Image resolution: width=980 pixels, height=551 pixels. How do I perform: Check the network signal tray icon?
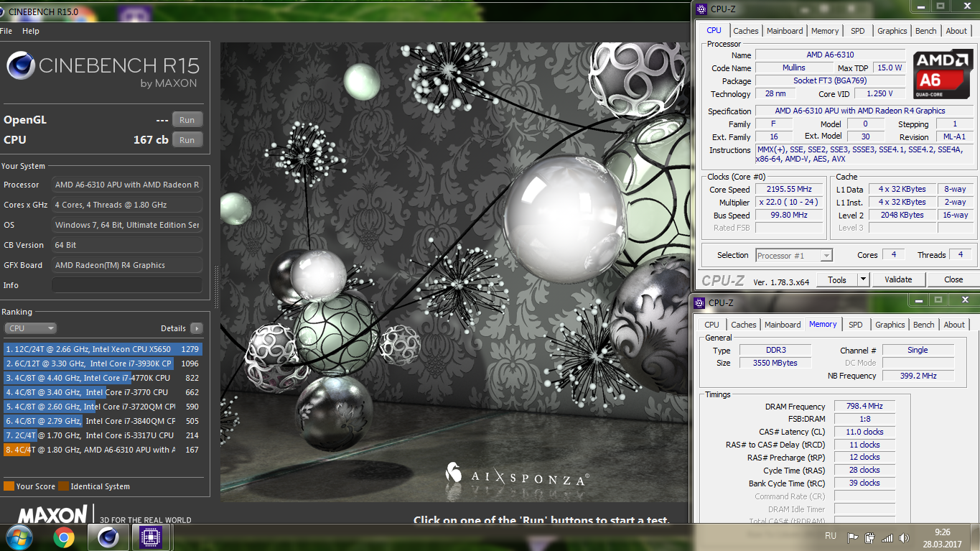pyautogui.click(x=887, y=537)
